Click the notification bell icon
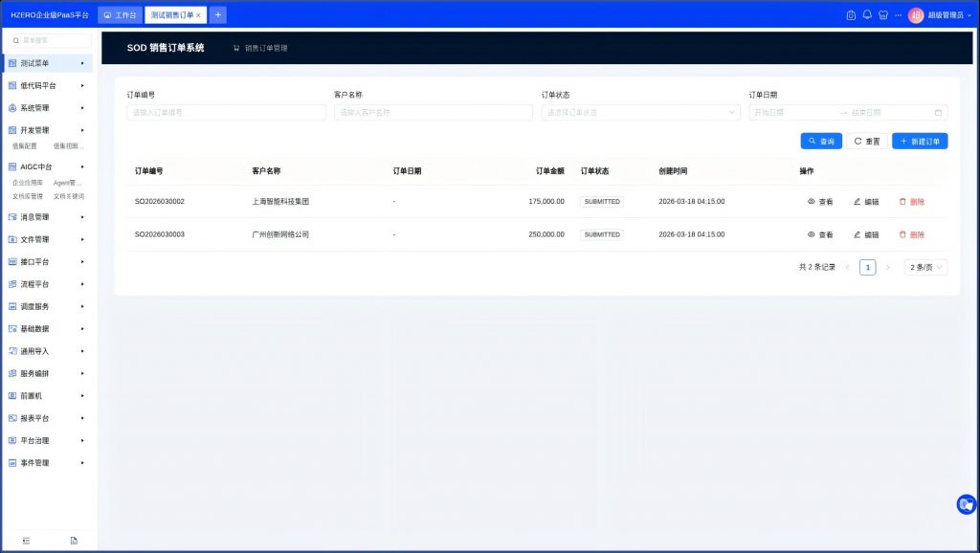Image resolution: width=980 pixels, height=553 pixels. pyautogui.click(x=867, y=15)
